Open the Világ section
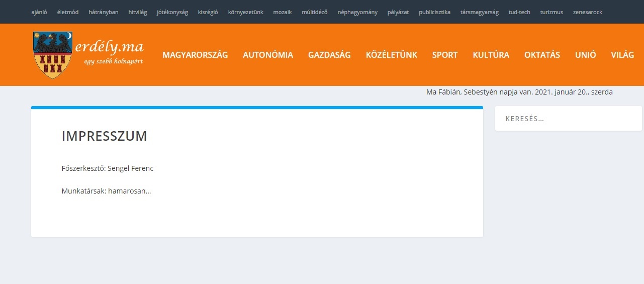Screen dimensions: 644x284 click(x=622, y=55)
